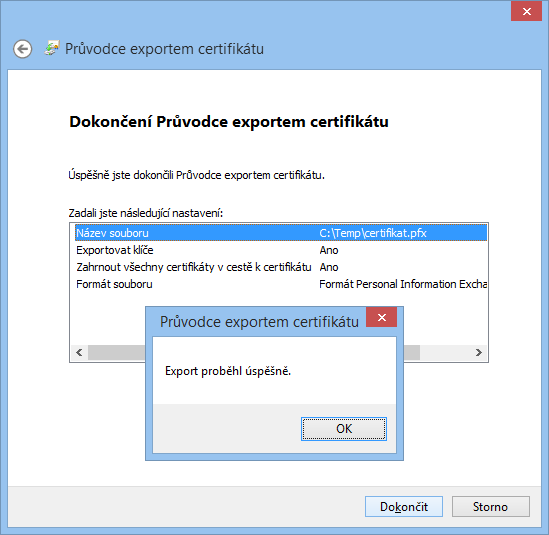Click 'Ano' value next to Exportovat klíče
549x535 pixels.
[329, 250]
